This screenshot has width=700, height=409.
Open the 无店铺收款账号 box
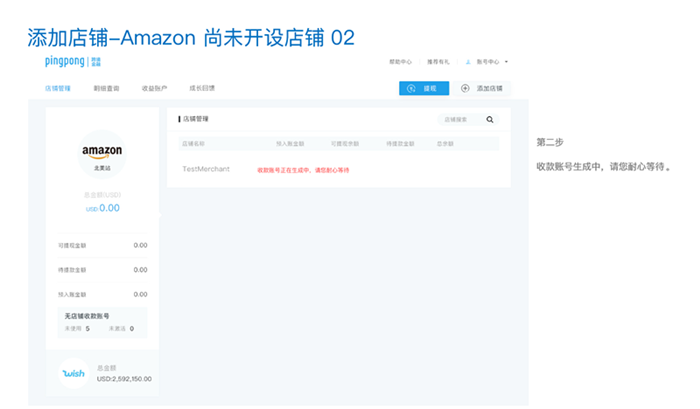[102, 322]
